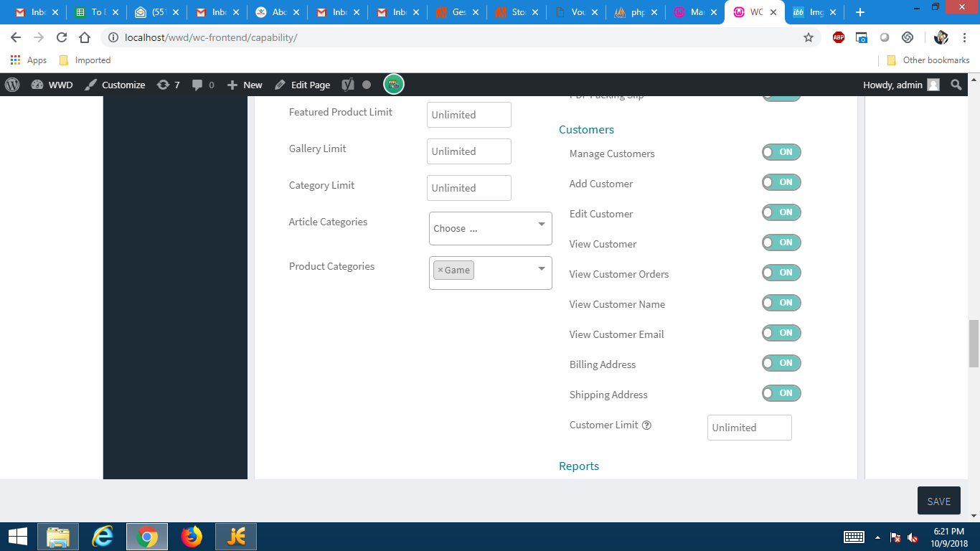
Task: Open File Explorer from the taskbar
Action: coord(58,537)
